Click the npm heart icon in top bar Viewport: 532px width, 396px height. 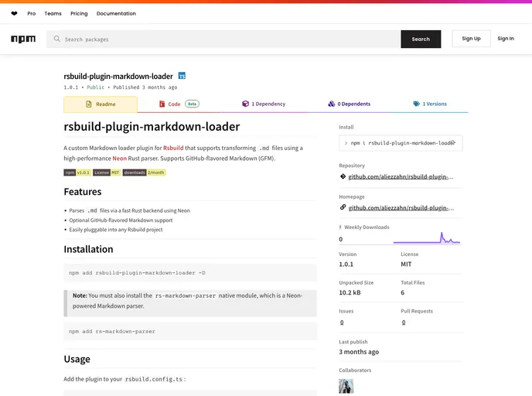14,14
